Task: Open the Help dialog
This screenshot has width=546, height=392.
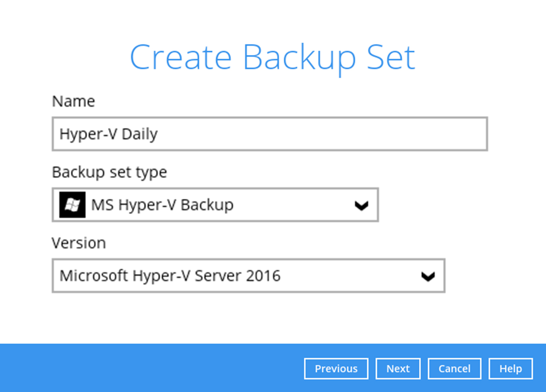Action: [510, 368]
